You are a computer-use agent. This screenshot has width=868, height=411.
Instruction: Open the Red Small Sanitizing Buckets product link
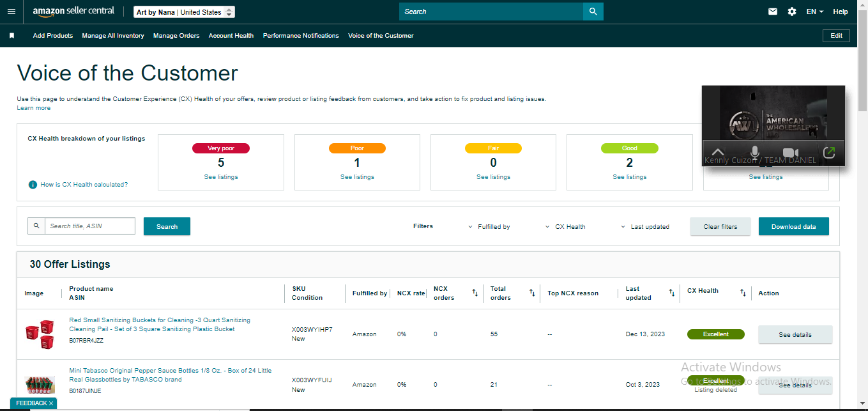pyautogui.click(x=160, y=325)
